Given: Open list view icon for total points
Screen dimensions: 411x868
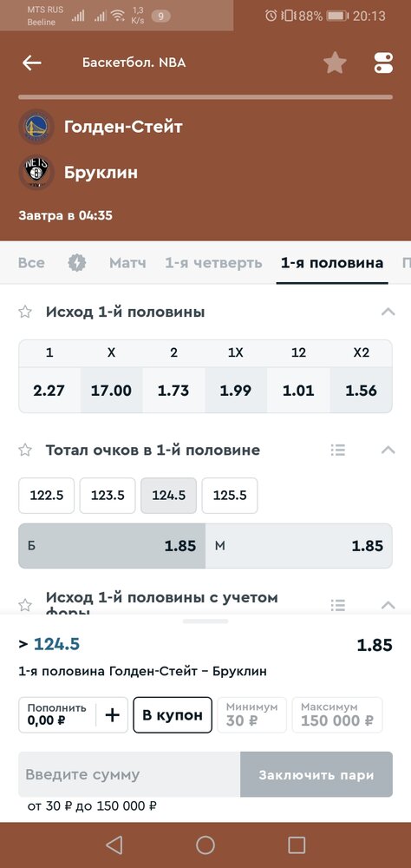Looking at the screenshot, I should point(338,450).
